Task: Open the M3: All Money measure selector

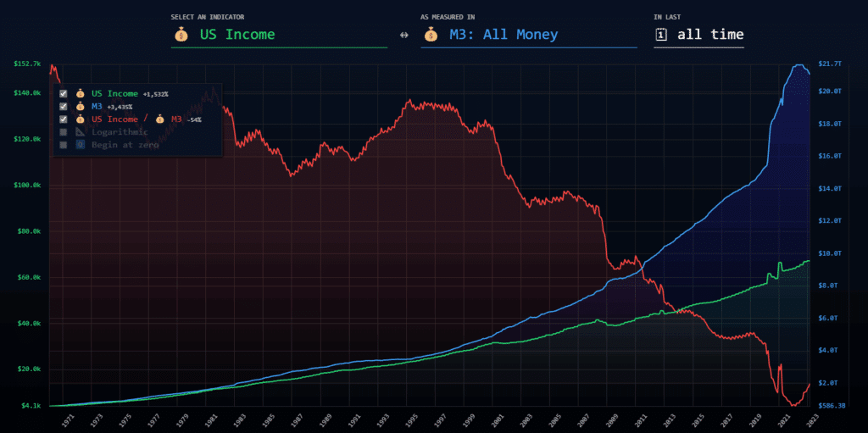Action: coord(529,35)
